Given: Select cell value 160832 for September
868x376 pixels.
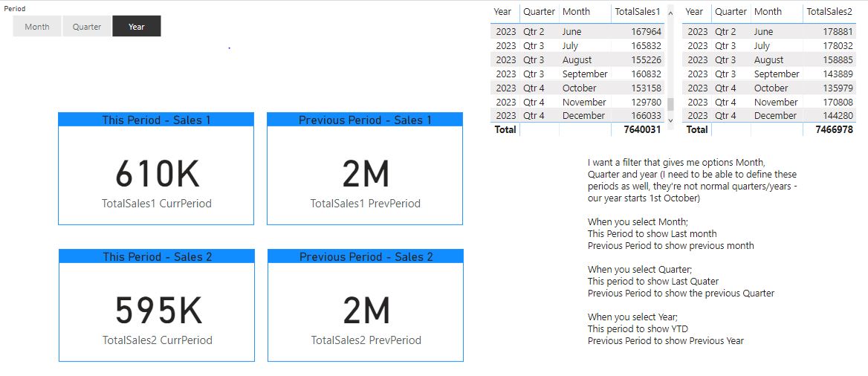Looking at the screenshot, I should click(646, 74).
